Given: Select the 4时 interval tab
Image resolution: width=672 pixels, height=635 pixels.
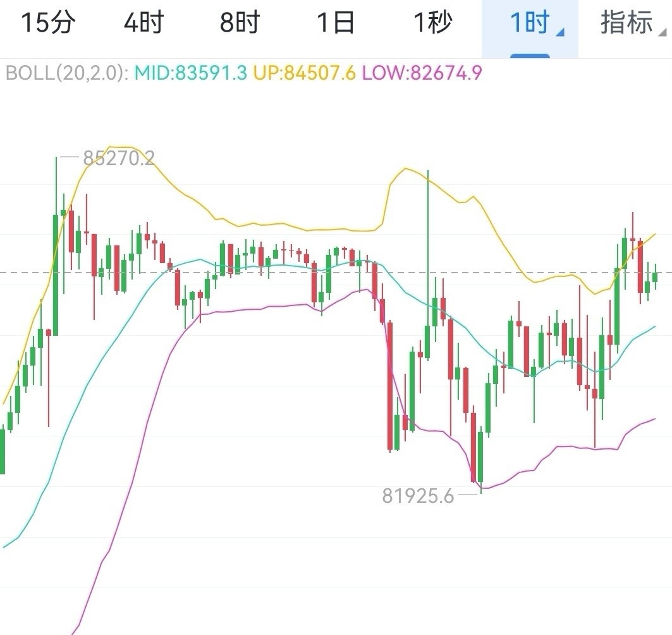Looking at the screenshot, I should tap(144, 24).
